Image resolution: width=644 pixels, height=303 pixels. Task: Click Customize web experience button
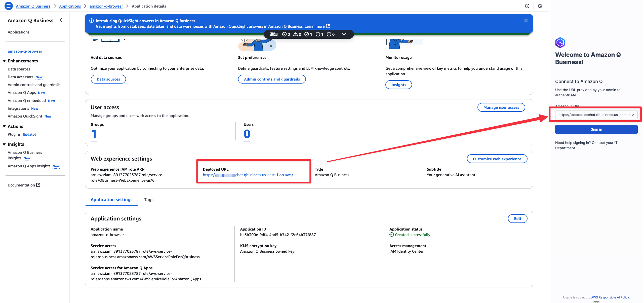(497, 159)
